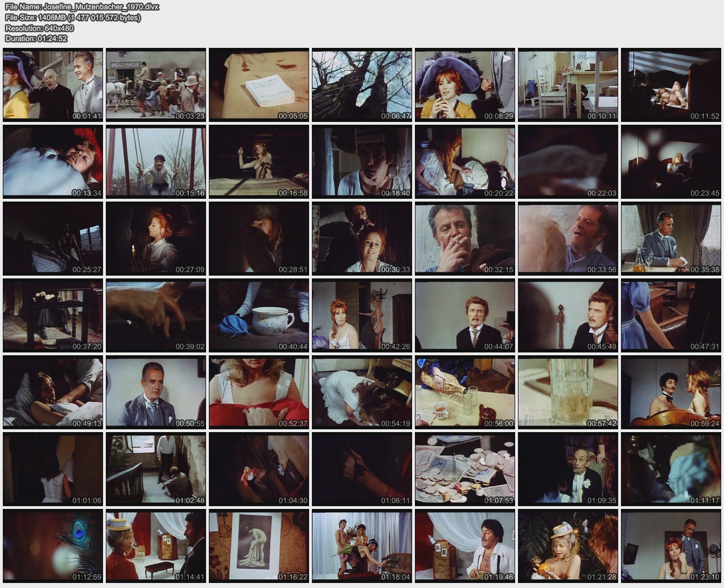Open the frame showing a book at 00:05:05
Screen dimensions: 724x588
coord(259,85)
